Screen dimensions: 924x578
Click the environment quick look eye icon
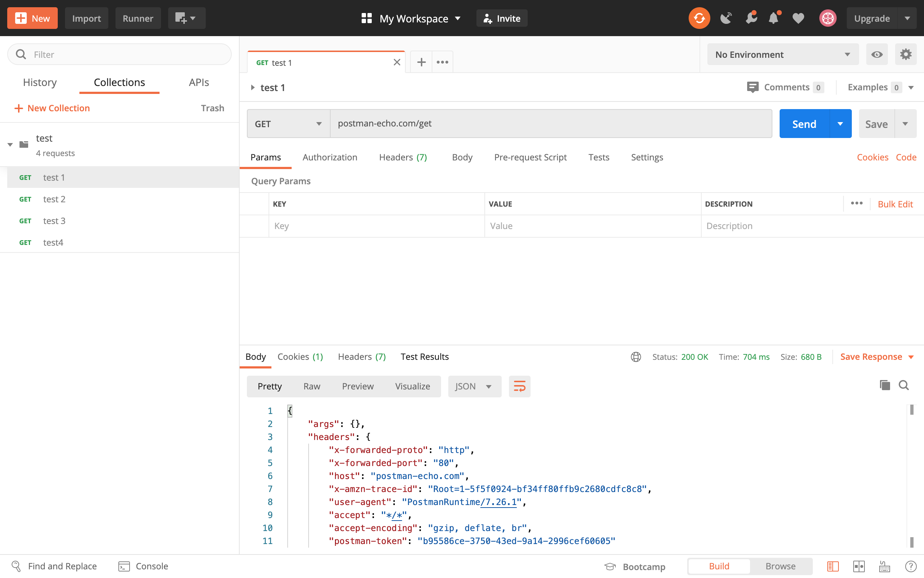pyautogui.click(x=877, y=54)
